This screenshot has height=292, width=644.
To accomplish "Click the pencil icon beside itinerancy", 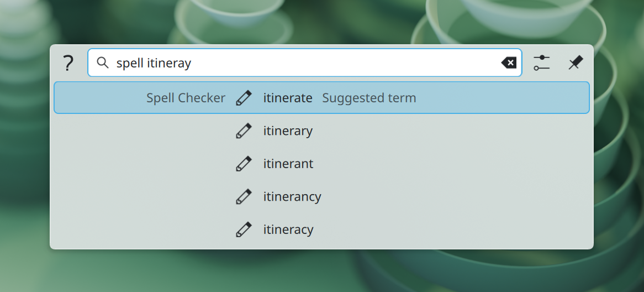I will pyautogui.click(x=244, y=197).
